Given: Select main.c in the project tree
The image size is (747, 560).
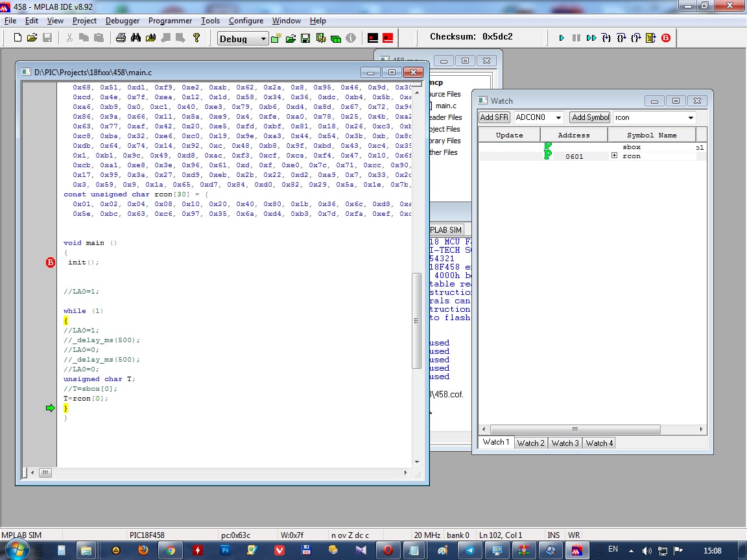Looking at the screenshot, I should pyautogui.click(x=446, y=106).
